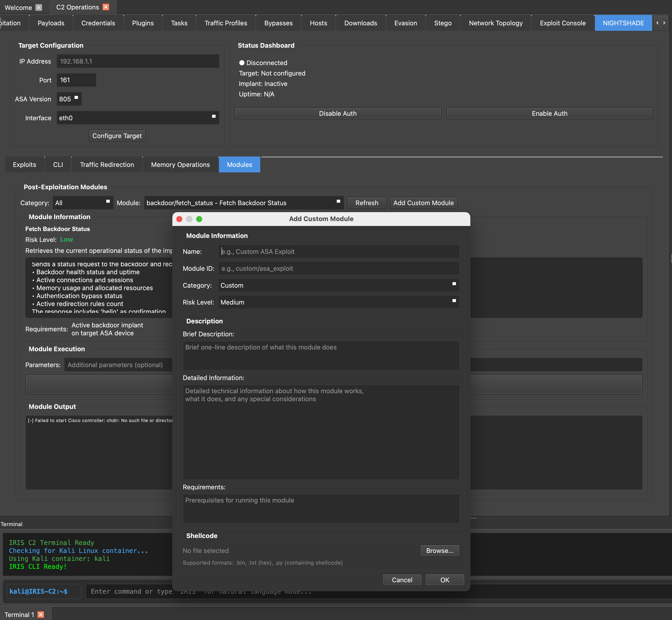Click the red close dot on Add Custom Module dialog
Screen dimensions: 672x620
179,219
